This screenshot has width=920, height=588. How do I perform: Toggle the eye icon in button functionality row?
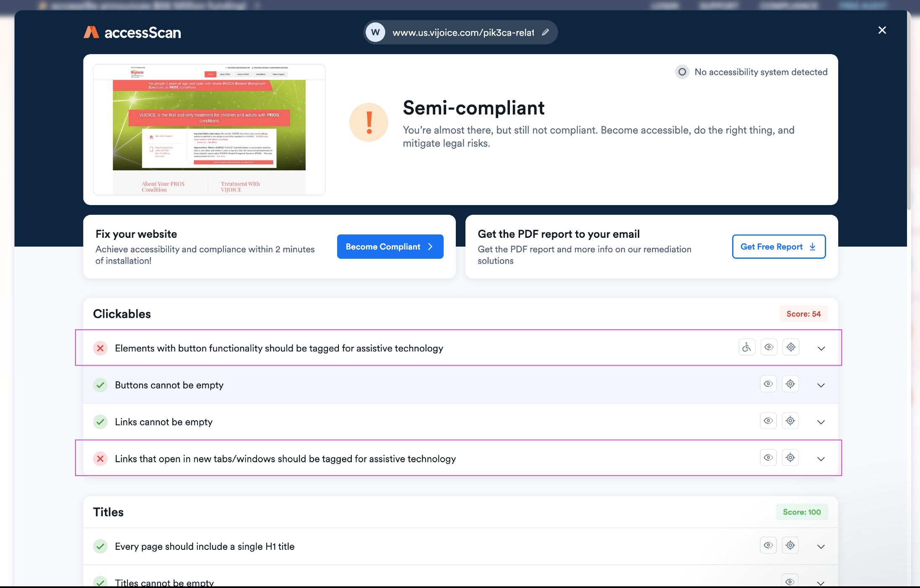click(x=769, y=347)
